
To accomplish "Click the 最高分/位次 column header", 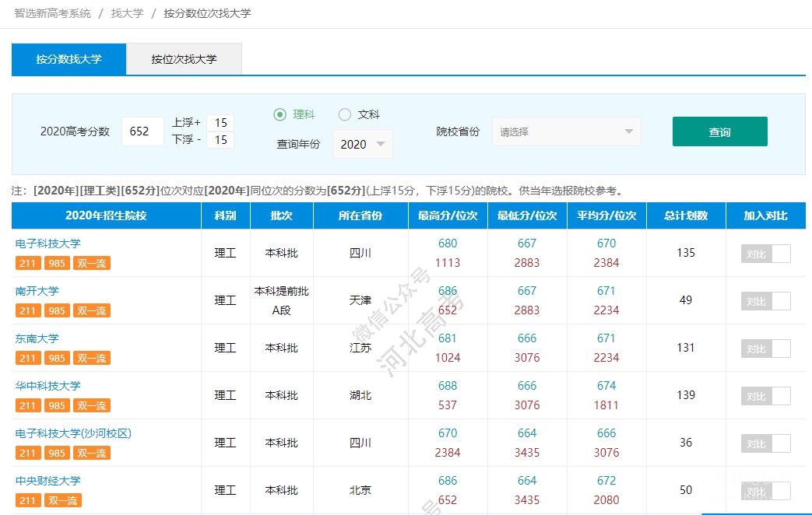I will [x=448, y=215].
